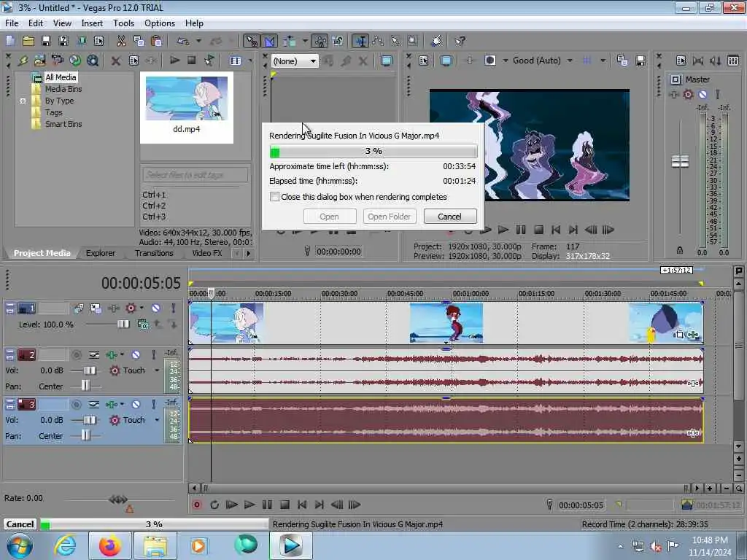Check Close this dialog box when rendering completes

[274, 197]
